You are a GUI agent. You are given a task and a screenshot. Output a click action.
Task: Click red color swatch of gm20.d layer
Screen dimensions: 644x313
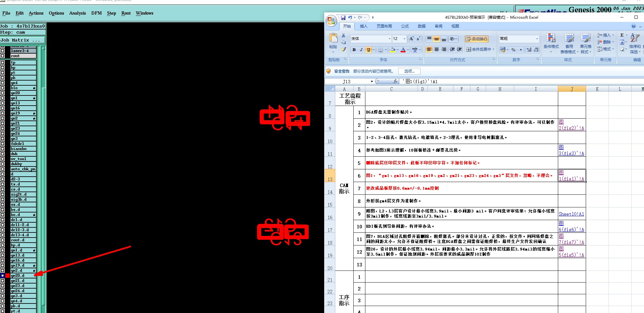pos(8,276)
